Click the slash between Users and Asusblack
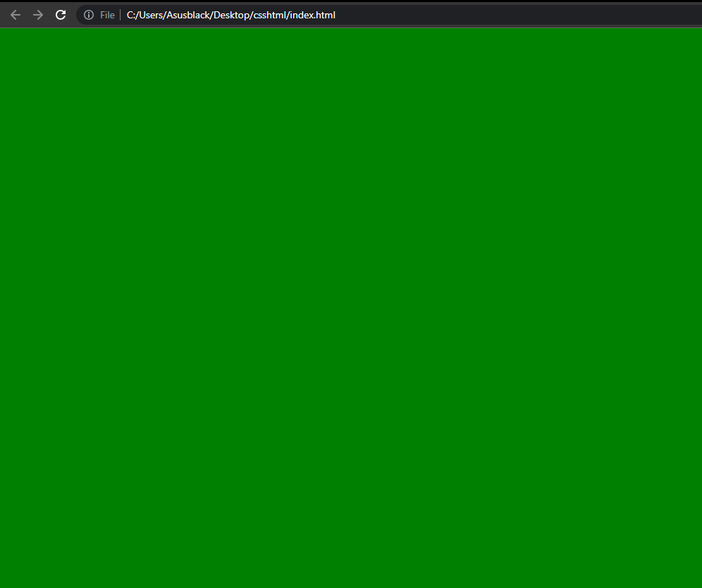This screenshot has width=702, height=588. [x=164, y=15]
